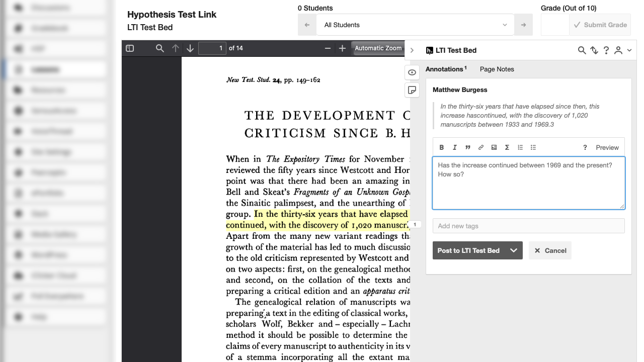Viewport: 644px width, 362px height.
Task: Open find in document search icon
Action: pos(160,48)
